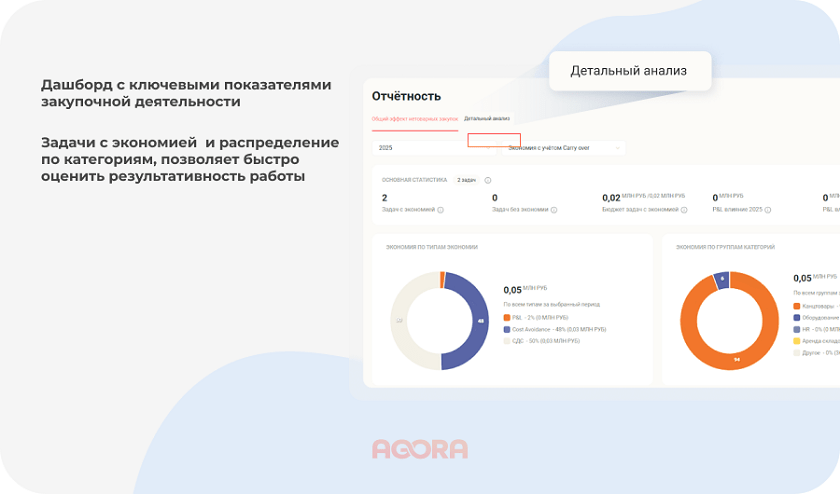The height and width of the screenshot is (494, 840).
Task: Click orange P&L legend swatch
Action: click(507, 317)
